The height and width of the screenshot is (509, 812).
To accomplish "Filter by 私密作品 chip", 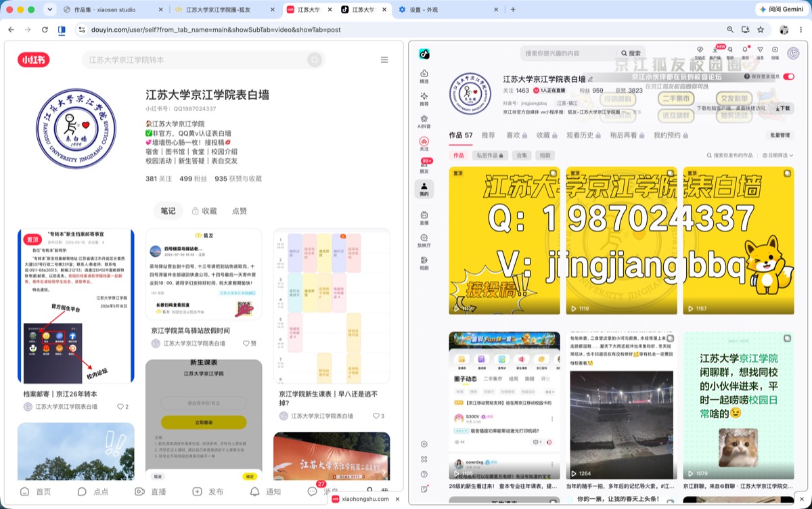I will (x=491, y=156).
